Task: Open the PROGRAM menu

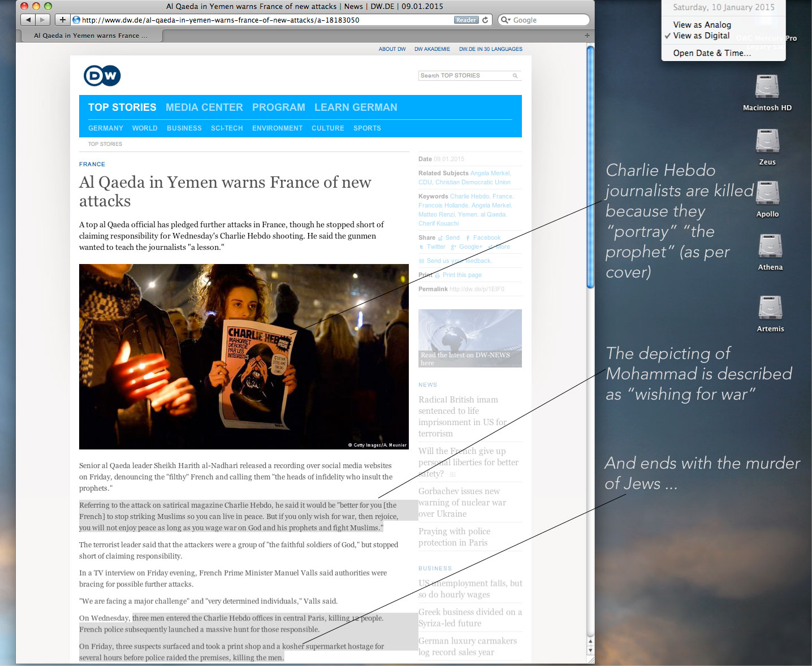Action: tap(279, 107)
